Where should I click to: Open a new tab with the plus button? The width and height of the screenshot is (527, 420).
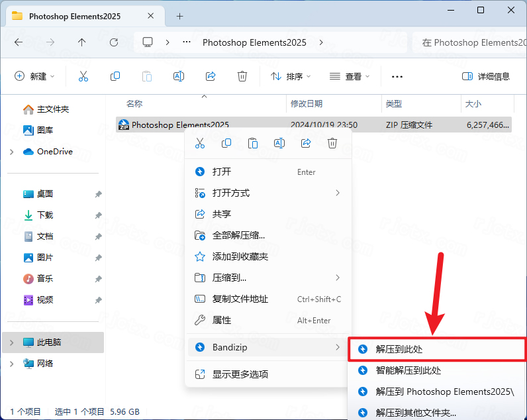[x=180, y=16]
